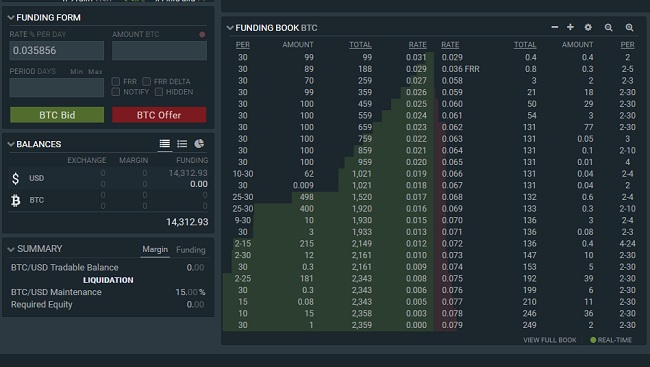This screenshot has width=650, height=367.
Task: Click bid side PER column header
Action: 243,45
